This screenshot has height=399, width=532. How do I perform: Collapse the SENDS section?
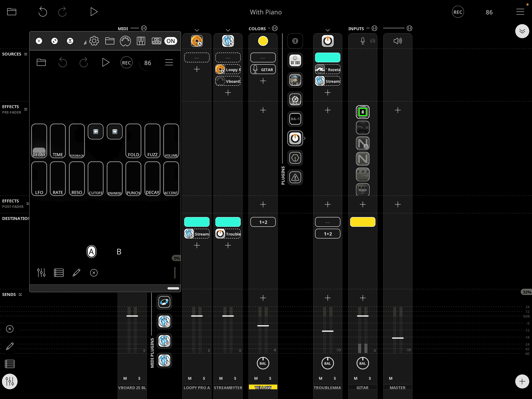pyautogui.click(x=20, y=294)
